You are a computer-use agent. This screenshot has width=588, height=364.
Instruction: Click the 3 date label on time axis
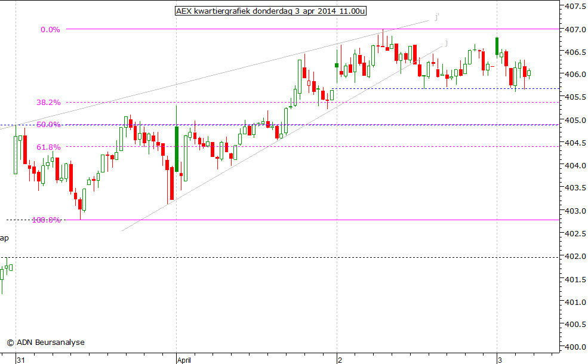[500, 360]
